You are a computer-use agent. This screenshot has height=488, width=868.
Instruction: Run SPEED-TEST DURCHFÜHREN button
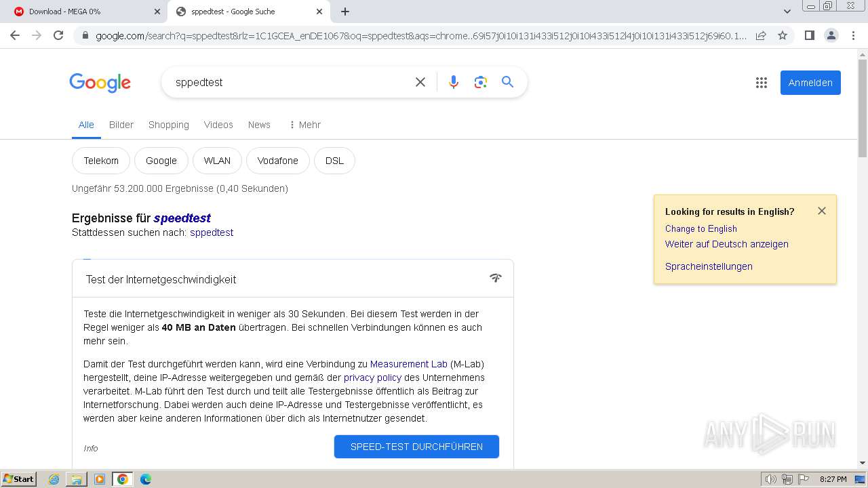(x=416, y=447)
